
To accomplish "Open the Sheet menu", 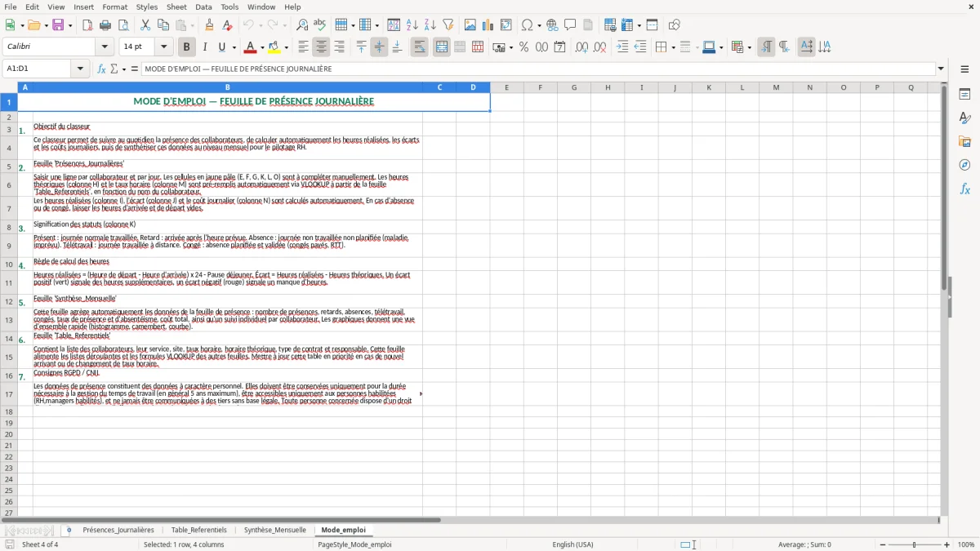I will coord(176,7).
